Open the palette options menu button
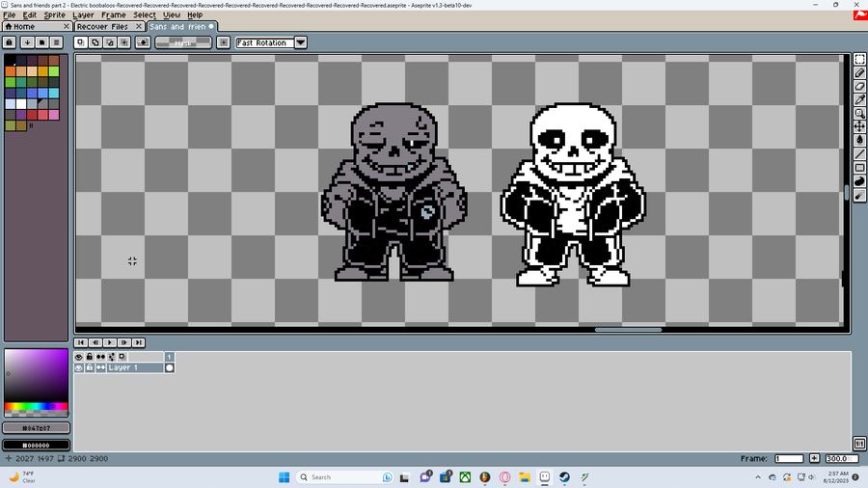 [56, 42]
